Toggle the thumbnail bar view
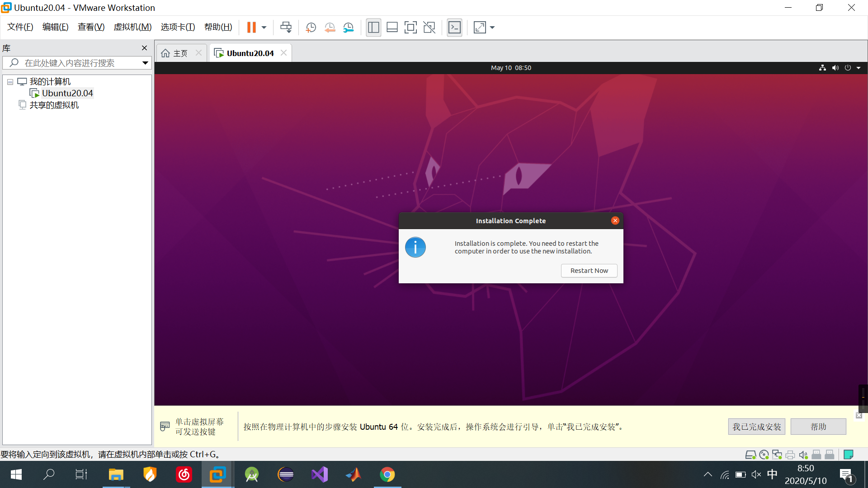The width and height of the screenshot is (868, 488). pyautogui.click(x=392, y=28)
